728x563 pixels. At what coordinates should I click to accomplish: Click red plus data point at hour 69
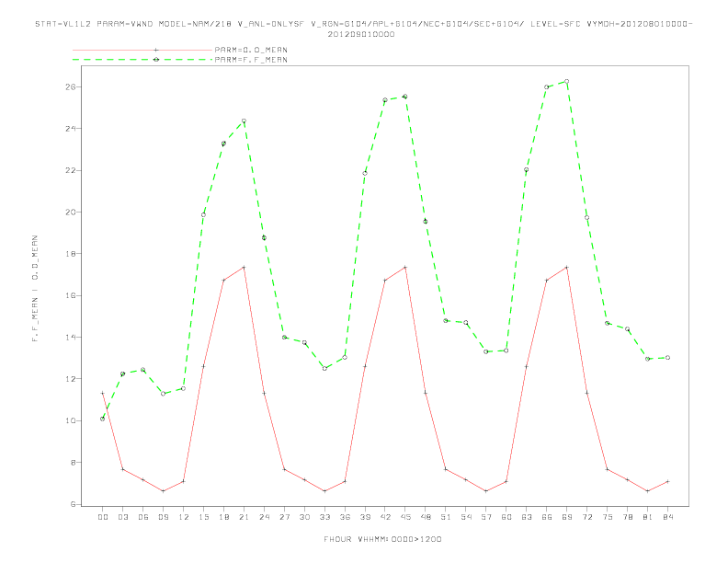567,267
